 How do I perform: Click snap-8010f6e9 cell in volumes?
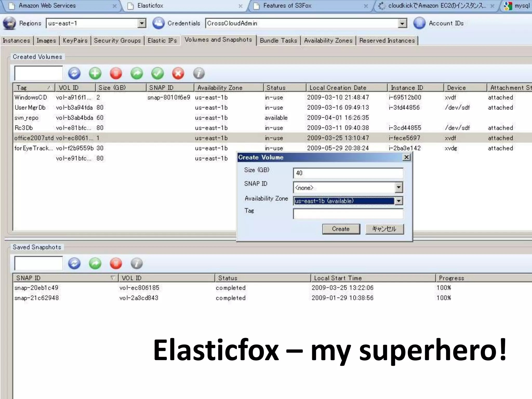[169, 97]
